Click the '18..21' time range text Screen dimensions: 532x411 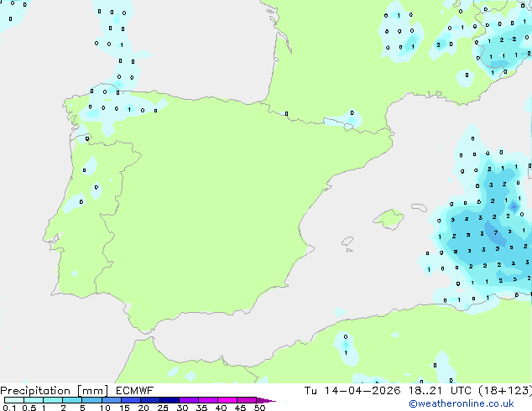pyautogui.click(x=425, y=391)
